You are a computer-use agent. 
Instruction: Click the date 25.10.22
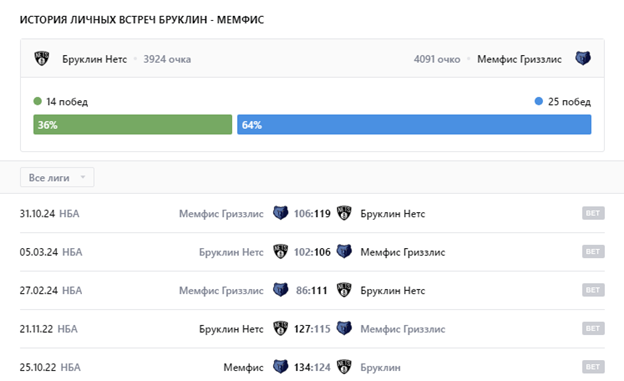tap(38, 367)
